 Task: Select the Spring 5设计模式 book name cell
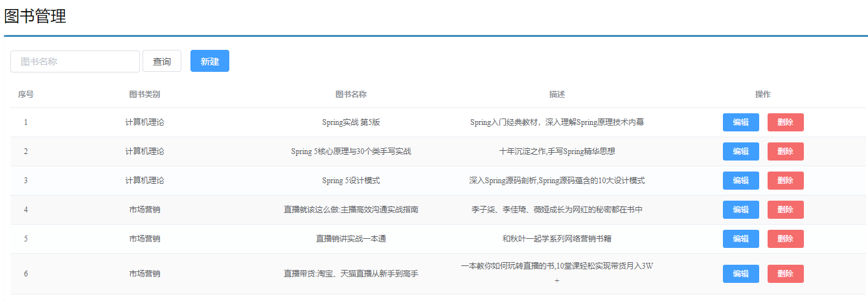coord(351,181)
